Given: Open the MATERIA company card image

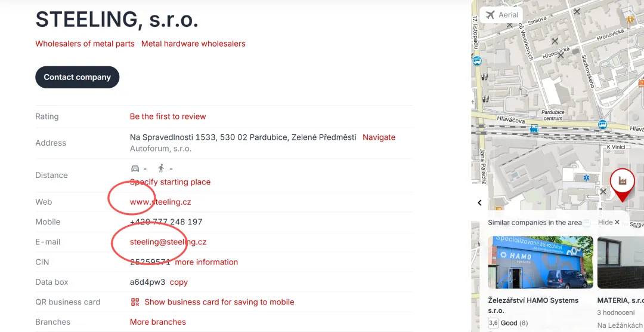Looking at the screenshot, I should pyautogui.click(x=621, y=263).
